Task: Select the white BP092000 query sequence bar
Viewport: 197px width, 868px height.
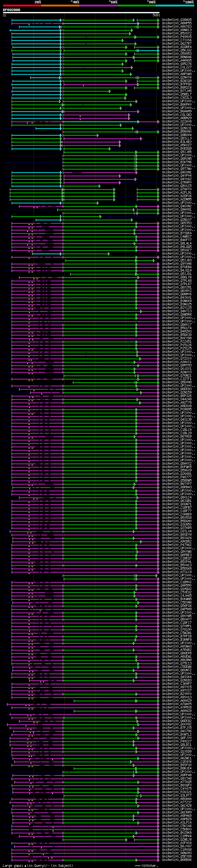Action: [x=81, y=12]
